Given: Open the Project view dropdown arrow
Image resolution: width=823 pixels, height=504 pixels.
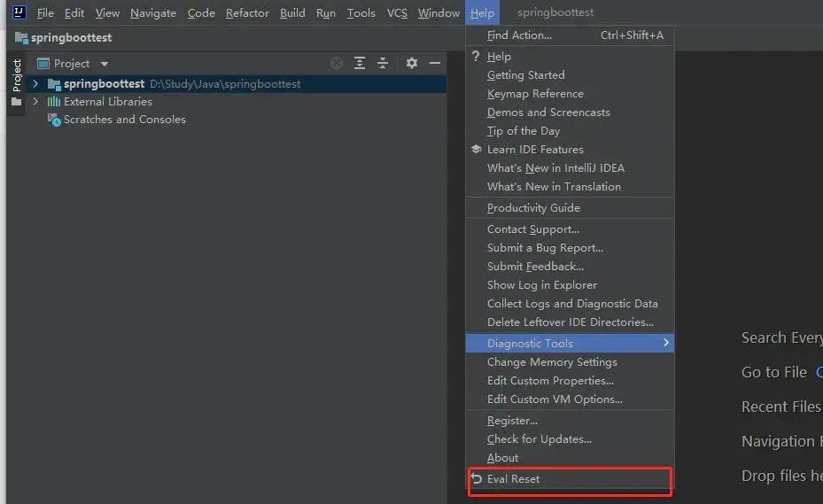Looking at the screenshot, I should click(105, 64).
